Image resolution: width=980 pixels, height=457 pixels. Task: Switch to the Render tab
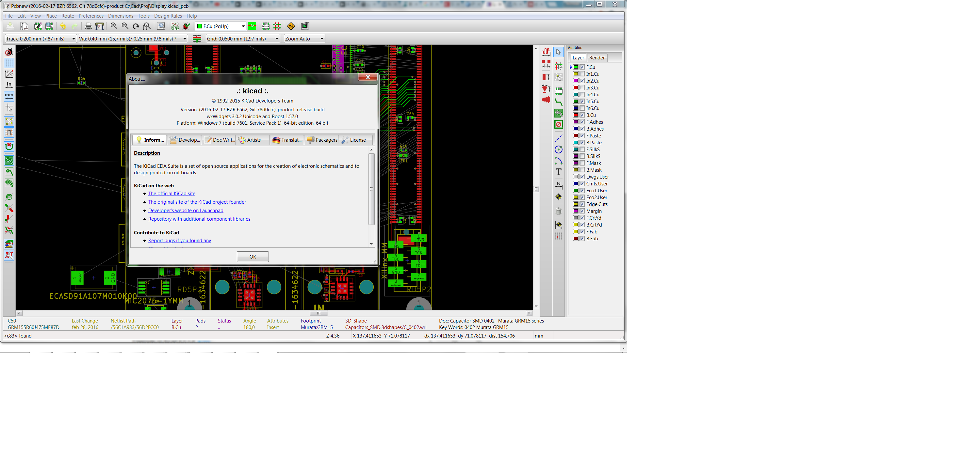[x=596, y=58]
